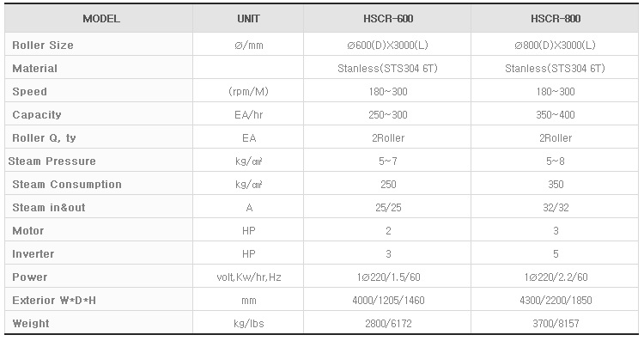Click the Material row label

click(x=35, y=68)
